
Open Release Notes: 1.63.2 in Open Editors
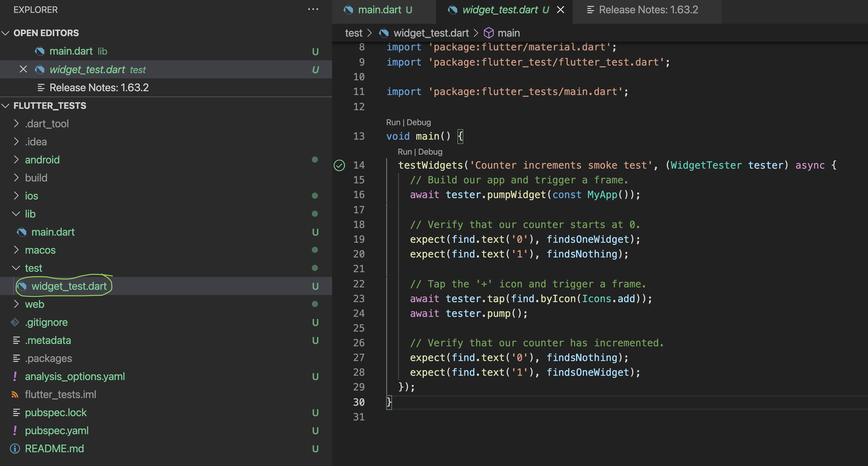pos(166,88)
